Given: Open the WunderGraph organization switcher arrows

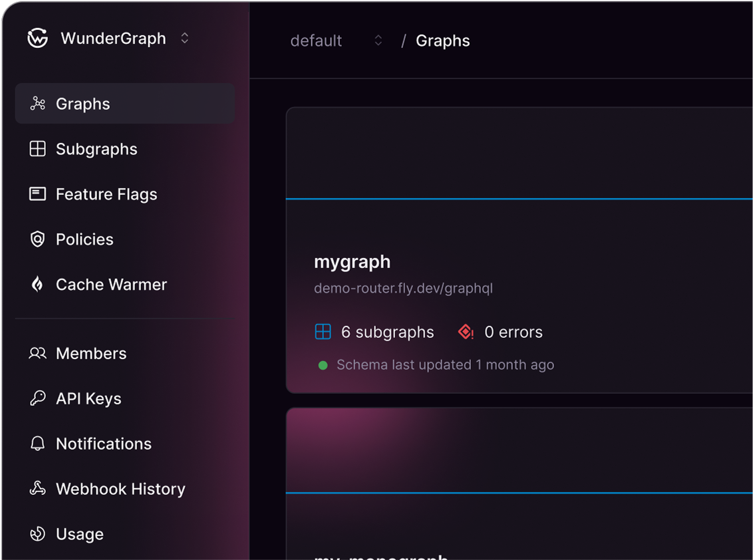Looking at the screenshot, I should (185, 39).
